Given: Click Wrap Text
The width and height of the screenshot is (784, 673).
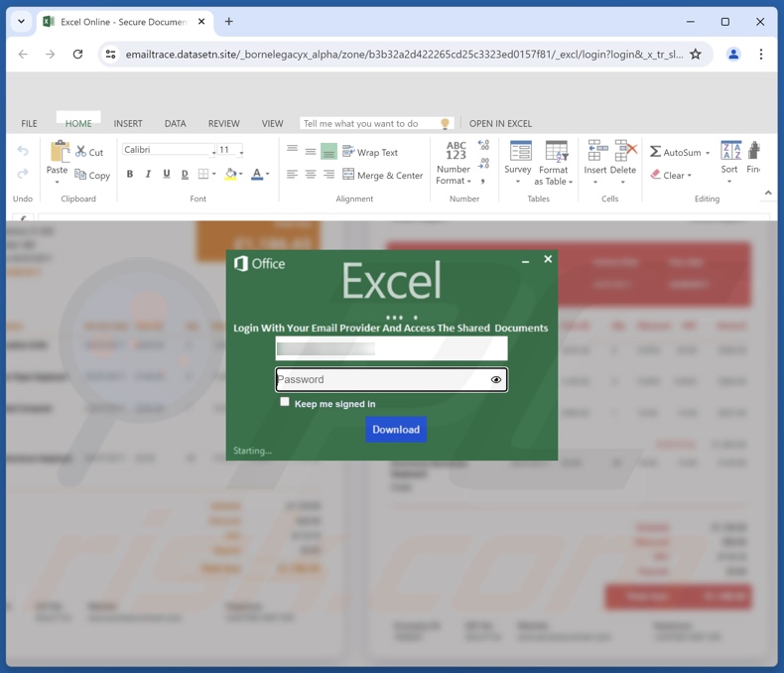Looking at the screenshot, I should pos(370,152).
